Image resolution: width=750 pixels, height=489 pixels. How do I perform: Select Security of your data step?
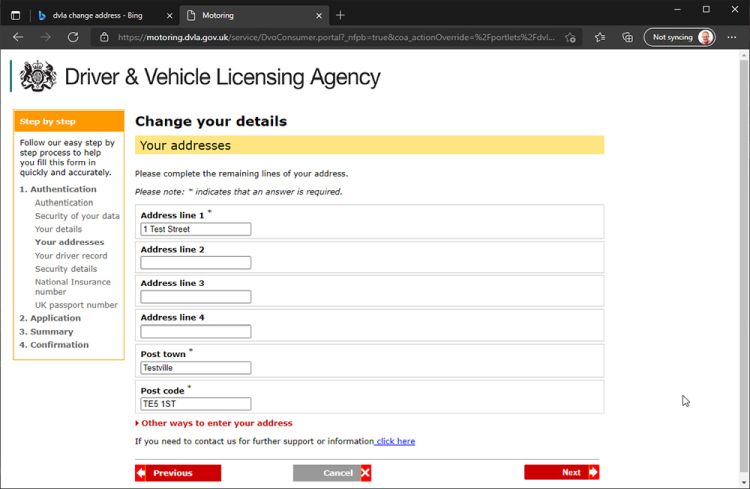[x=77, y=216]
